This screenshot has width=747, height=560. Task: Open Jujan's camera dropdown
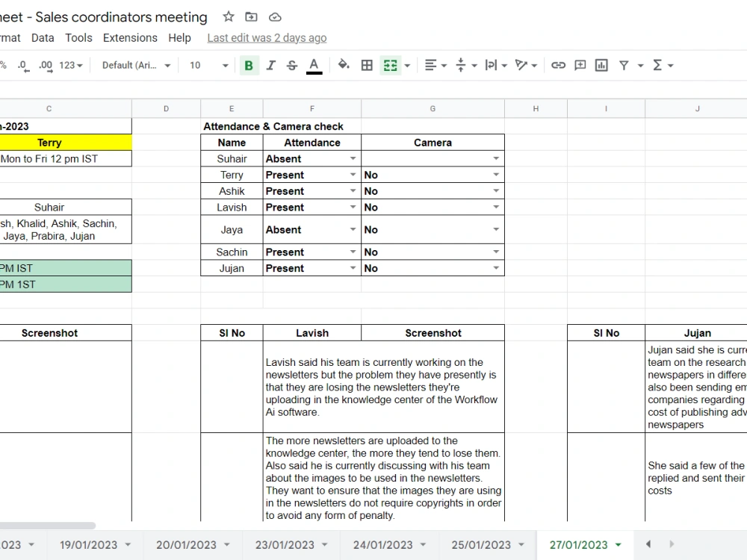[496, 268]
